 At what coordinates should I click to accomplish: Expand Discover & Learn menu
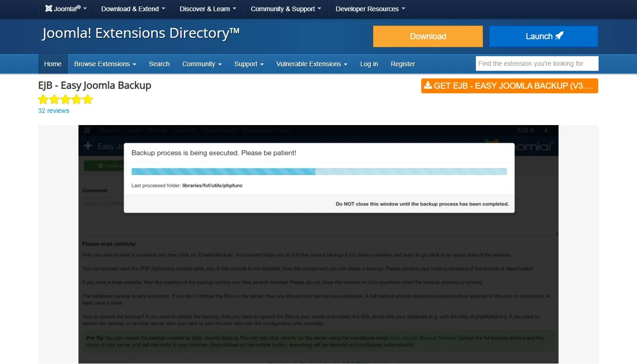tap(208, 9)
